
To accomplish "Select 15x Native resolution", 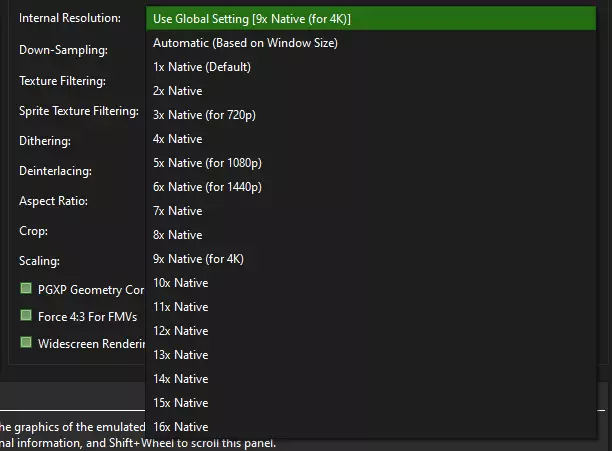I will (x=371, y=403).
